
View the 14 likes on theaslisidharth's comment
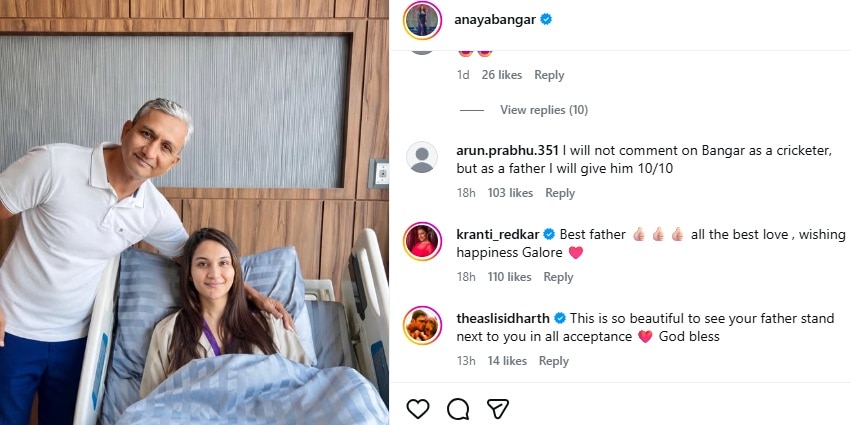507,361
